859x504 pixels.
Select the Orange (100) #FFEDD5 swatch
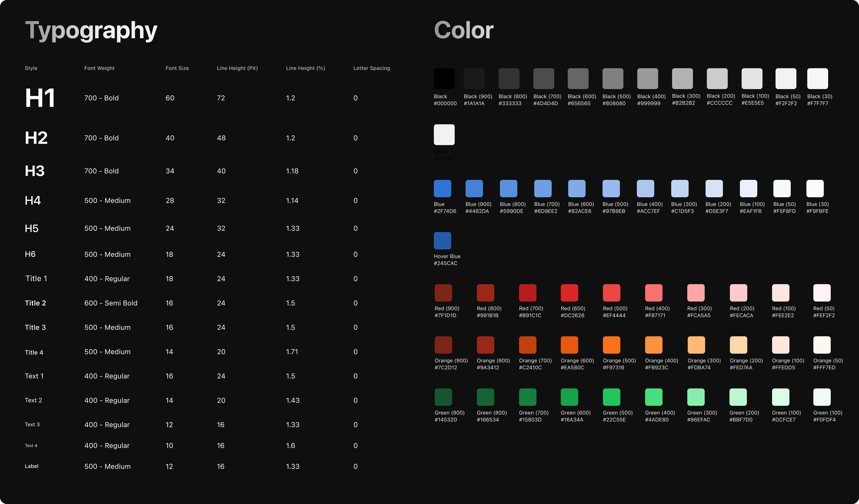click(x=781, y=345)
